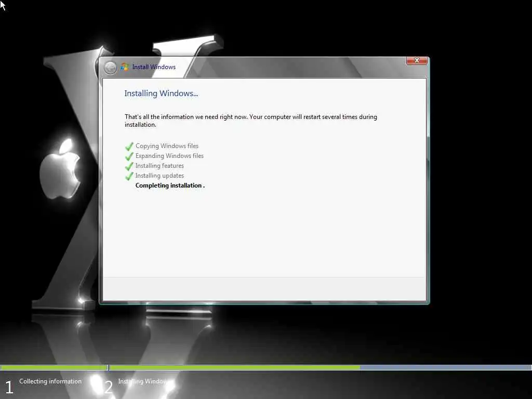The width and height of the screenshot is (532, 399).
Task: Click the 'That's all the information' paragraph
Action: 251,121
